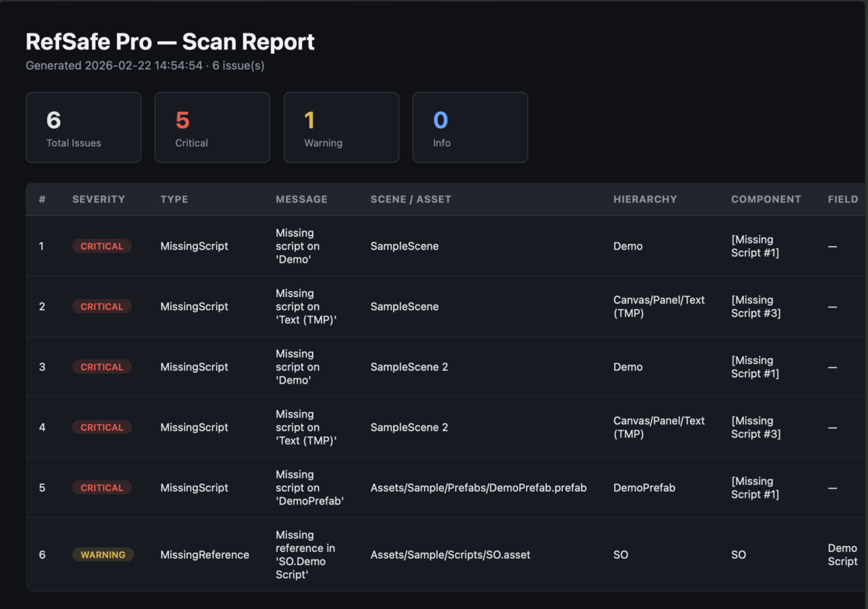Viewport: 868px width, 609px height.
Task: Click Demo hierarchy in row 1
Action: tap(628, 246)
